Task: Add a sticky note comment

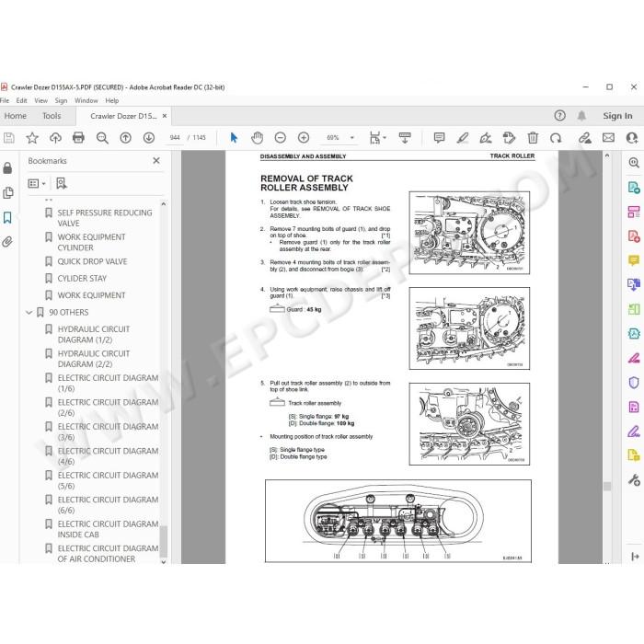Action: click(439, 138)
